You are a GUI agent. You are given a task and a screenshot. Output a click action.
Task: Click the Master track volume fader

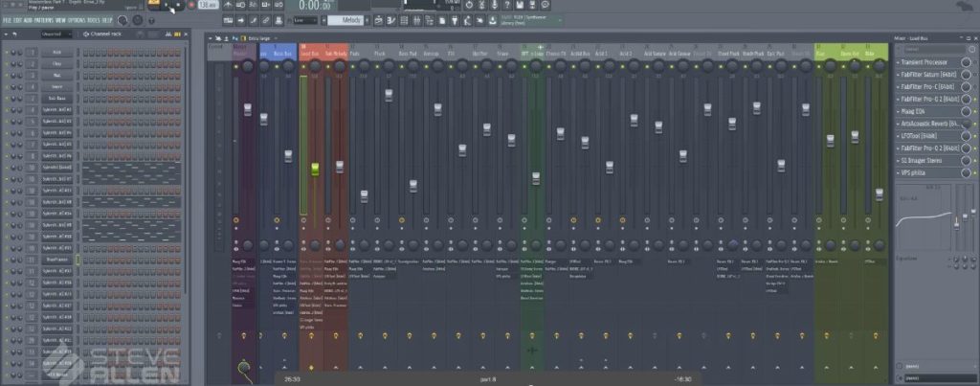pos(248,109)
